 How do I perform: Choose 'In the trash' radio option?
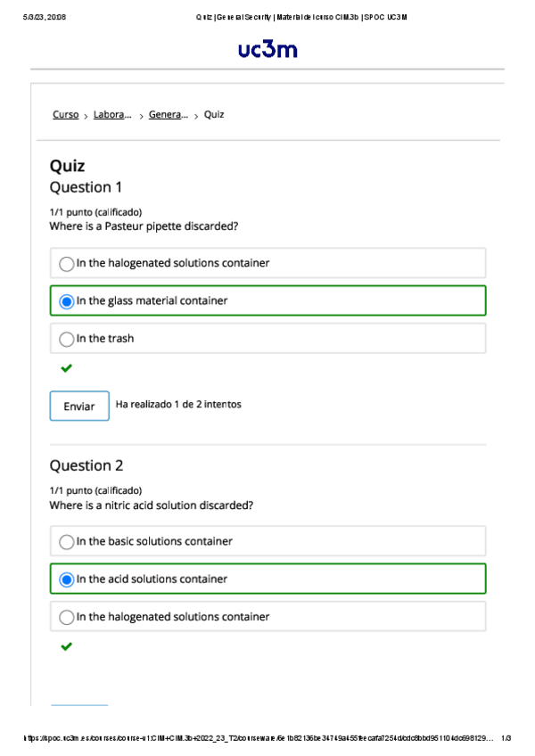pos(67,340)
